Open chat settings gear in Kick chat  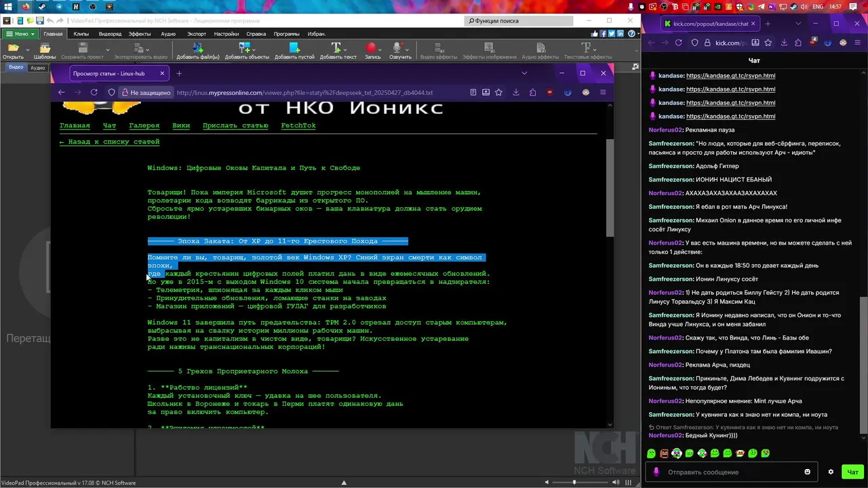click(831, 472)
